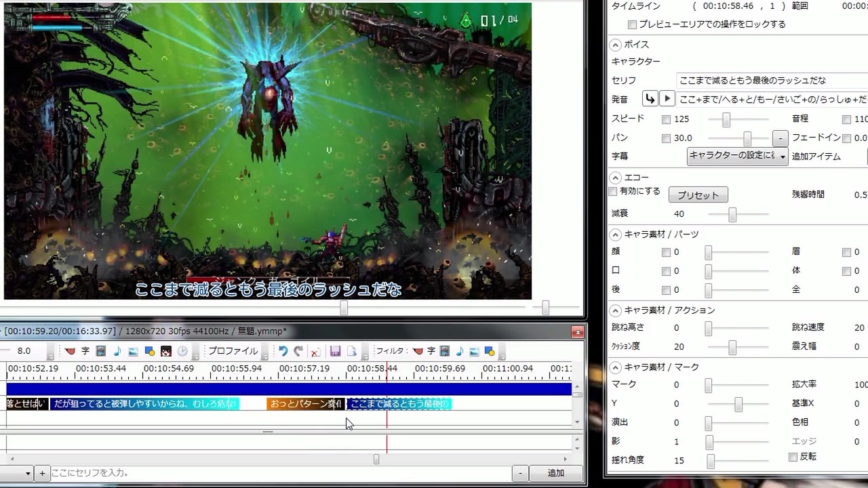Click the ここにセリフを入力 input field
Screen dimensions: 868x488
280,473
